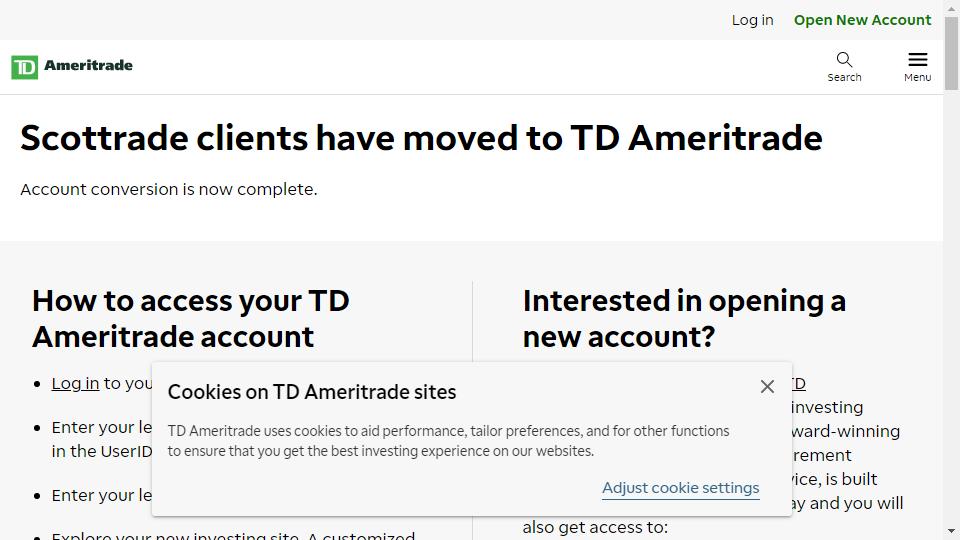Select the Open New Account link
The width and height of the screenshot is (960, 540).
pyautogui.click(x=862, y=20)
